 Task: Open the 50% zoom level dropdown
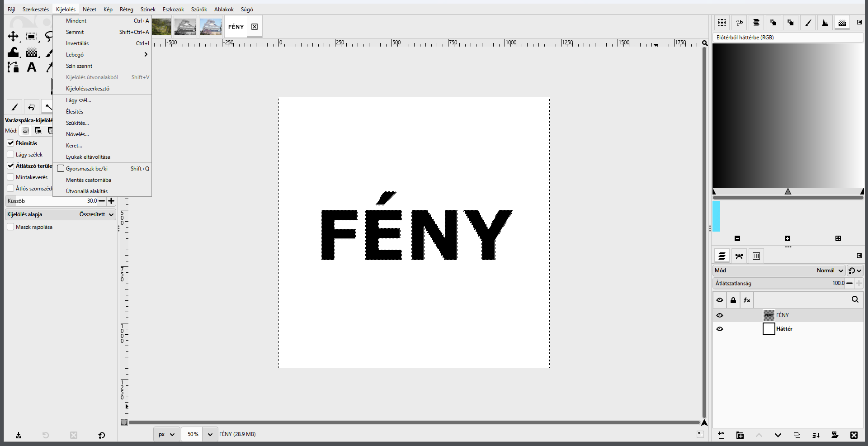click(x=210, y=434)
